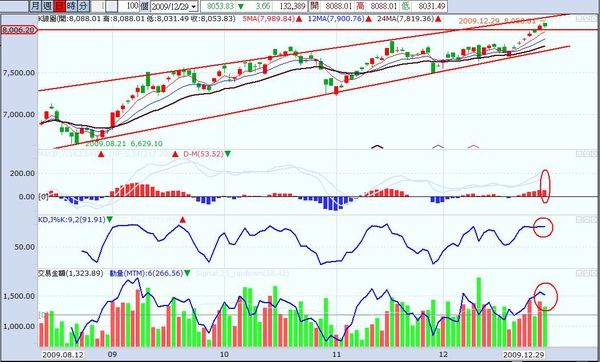Viewport: 600px width, 362px height.
Task: Click green down arrow beside D-M(53.52)
Action: [228, 154]
